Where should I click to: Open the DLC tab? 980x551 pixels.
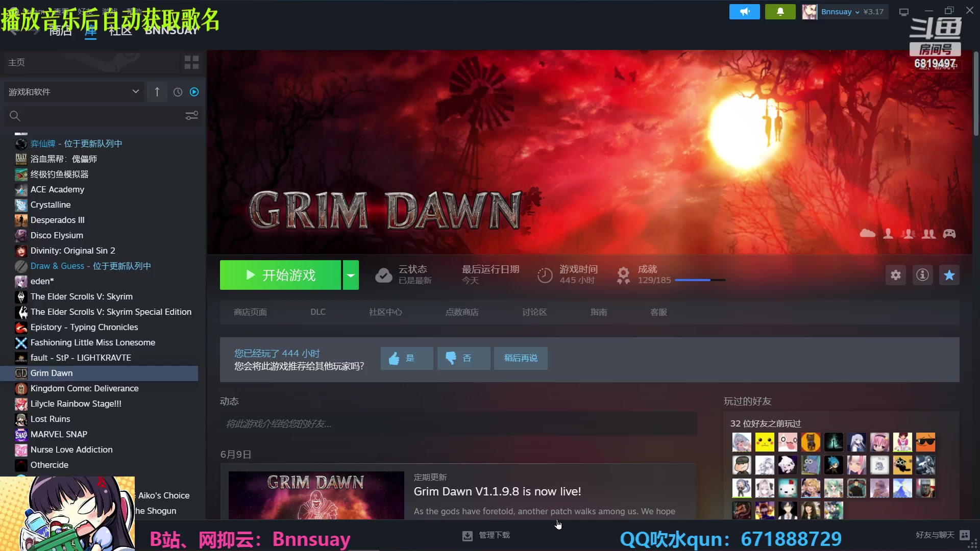tap(318, 312)
